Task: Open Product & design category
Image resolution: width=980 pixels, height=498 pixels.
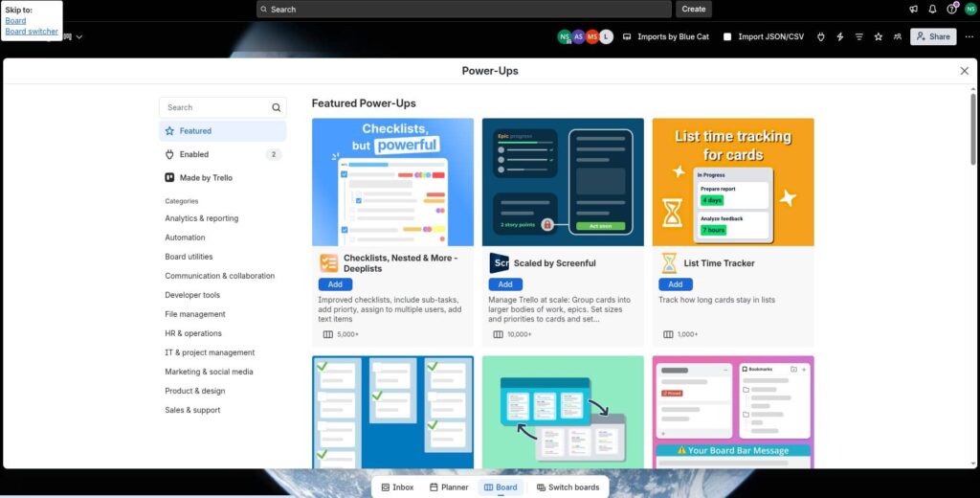Action: click(x=195, y=391)
